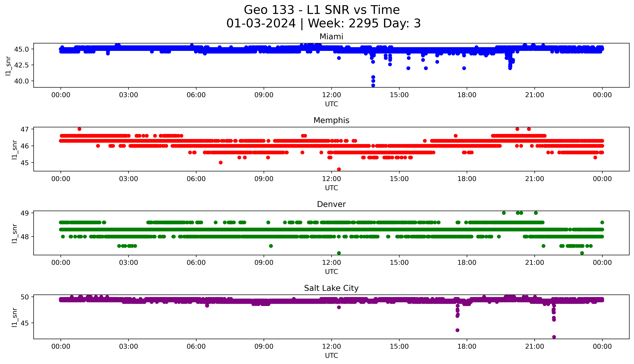634x364 pixels.
Task: Click the 45 y-tick on the Memphis plot
Action: pos(25,163)
